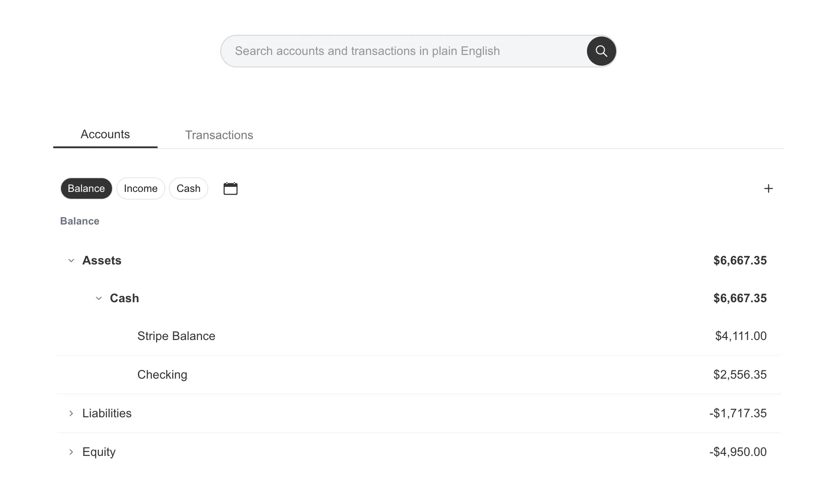Switch to the Cash report pill
This screenshot has width=830, height=504.
click(x=188, y=188)
